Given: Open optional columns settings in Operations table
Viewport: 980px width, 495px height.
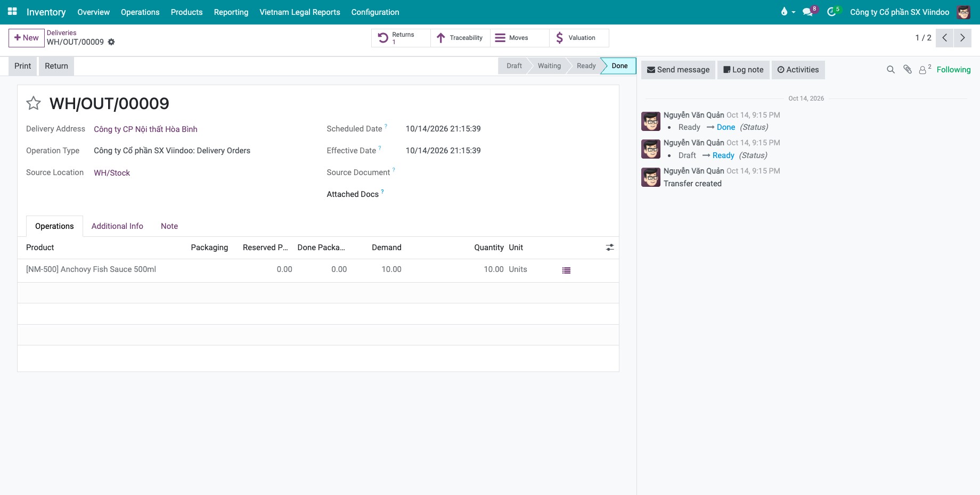Looking at the screenshot, I should [x=610, y=247].
